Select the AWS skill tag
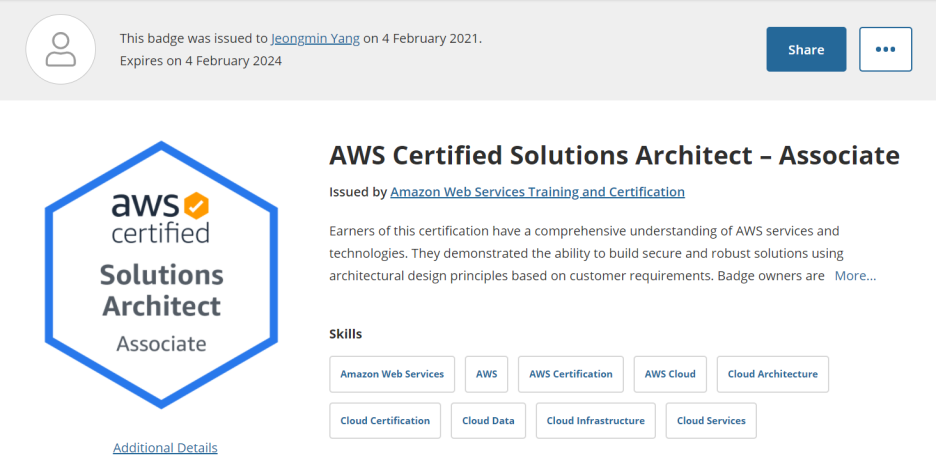The image size is (936, 476). tap(487, 374)
